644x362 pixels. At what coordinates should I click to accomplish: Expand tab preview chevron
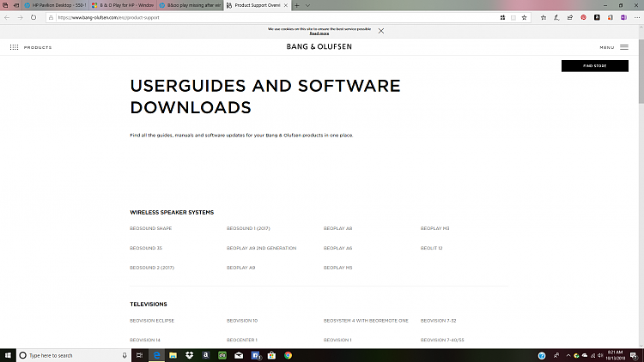point(307,5)
